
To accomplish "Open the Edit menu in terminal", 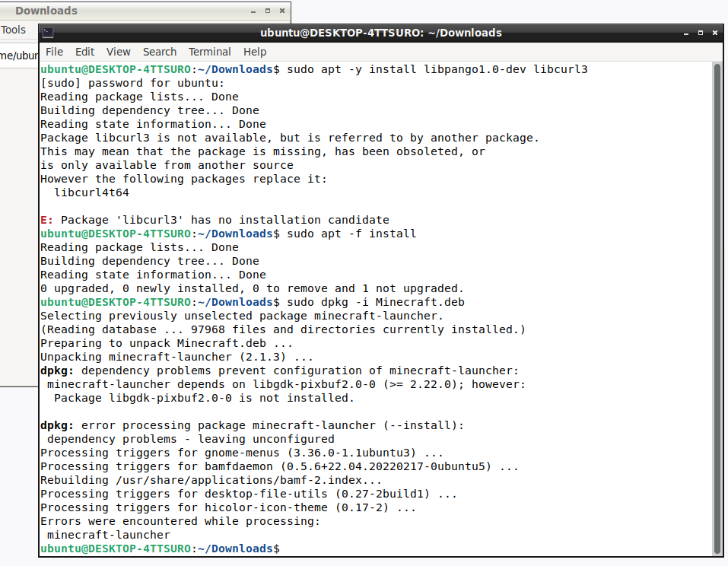I will (84, 52).
